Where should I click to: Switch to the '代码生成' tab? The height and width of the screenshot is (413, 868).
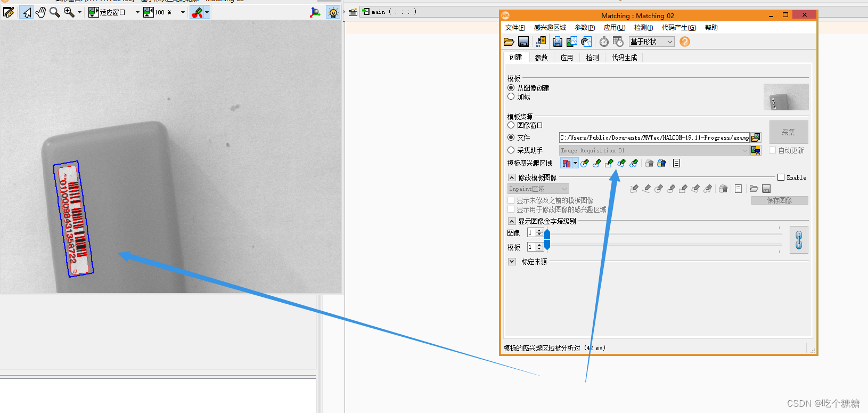(625, 58)
